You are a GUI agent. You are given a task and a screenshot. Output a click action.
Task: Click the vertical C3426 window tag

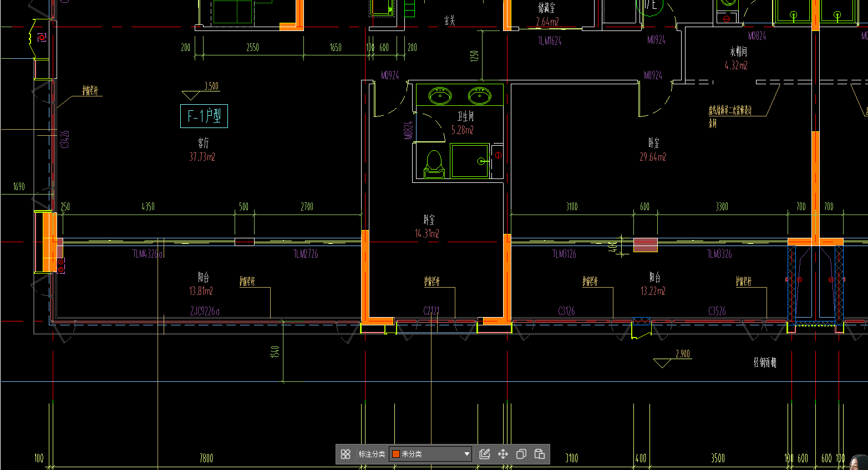point(65,139)
